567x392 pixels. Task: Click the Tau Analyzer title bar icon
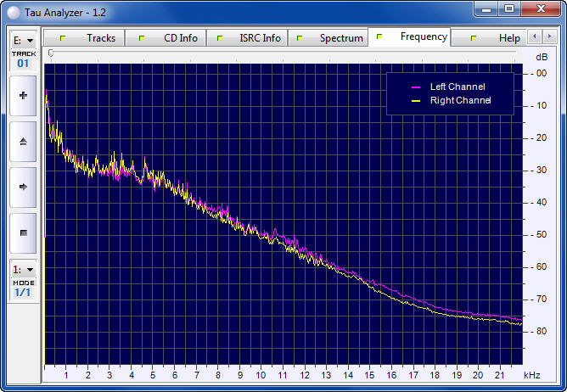pyautogui.click(x=13, y=8)
